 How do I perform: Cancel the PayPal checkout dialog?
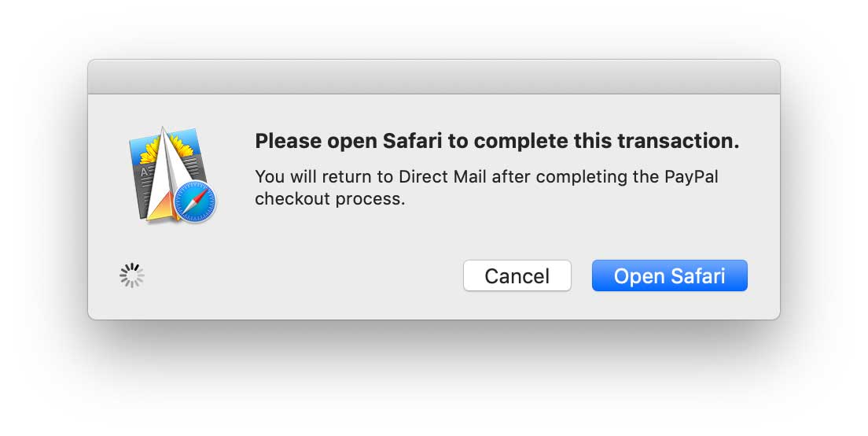point(517,275)
